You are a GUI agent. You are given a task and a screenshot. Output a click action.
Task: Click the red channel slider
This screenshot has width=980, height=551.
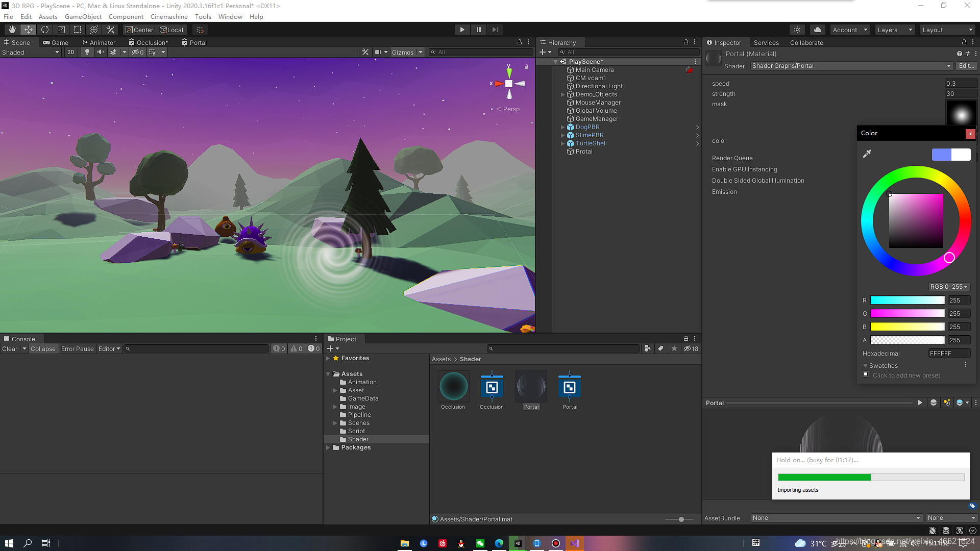point(907,300)
